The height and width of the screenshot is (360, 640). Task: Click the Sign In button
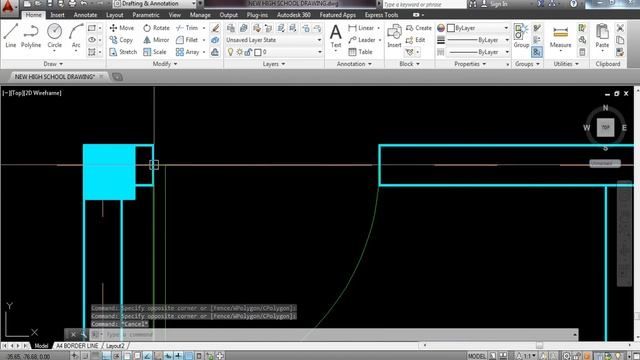(495, 4)
